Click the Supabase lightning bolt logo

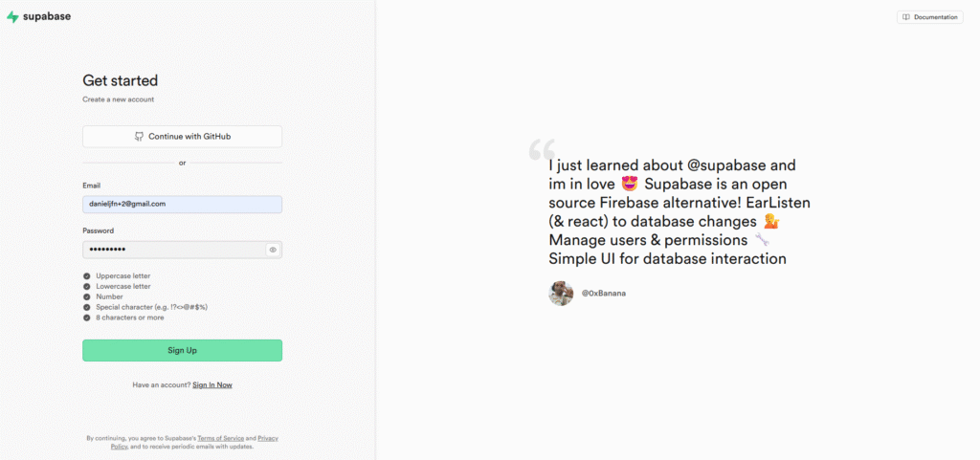(x=12, y=17)
